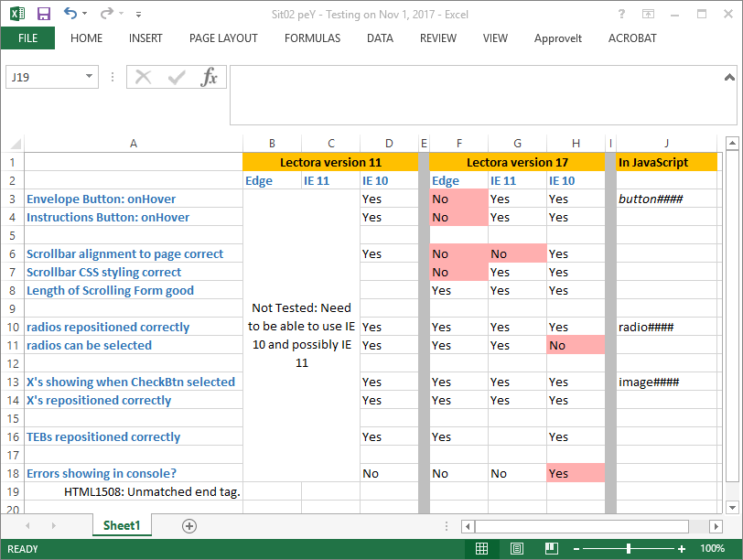Go to the FORMULAS tab

(x=312, y=38)
